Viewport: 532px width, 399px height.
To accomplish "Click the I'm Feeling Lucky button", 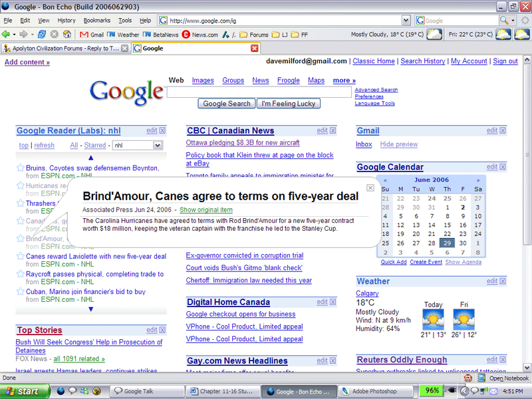I will (288, 104).
